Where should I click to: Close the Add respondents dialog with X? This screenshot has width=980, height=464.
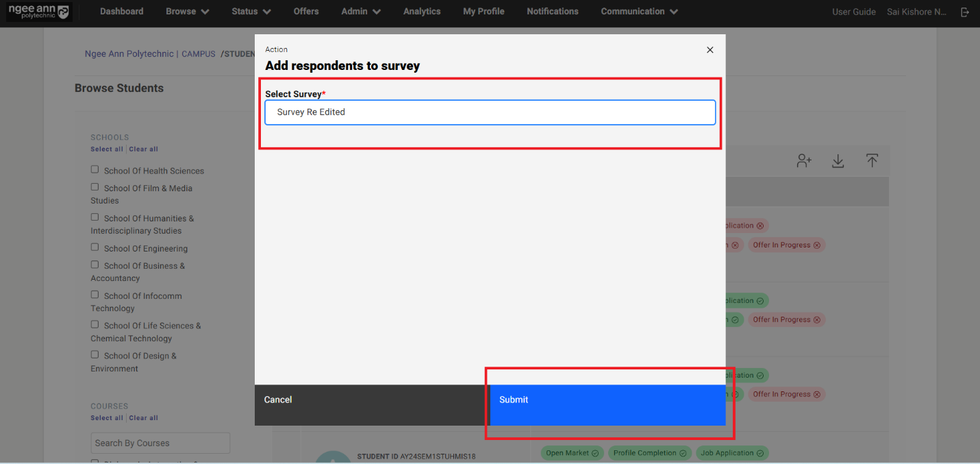tap(709, 50)
